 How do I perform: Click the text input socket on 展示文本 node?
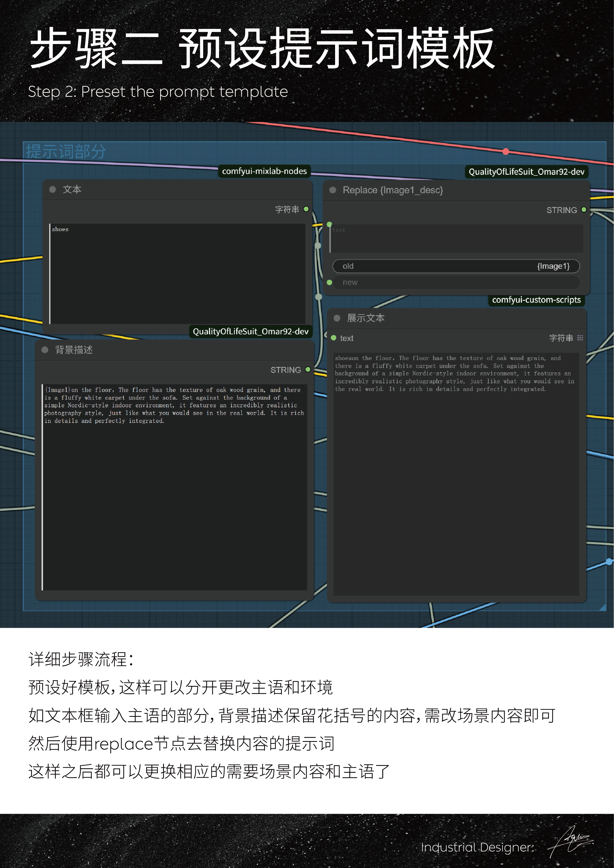click(333, 338)
